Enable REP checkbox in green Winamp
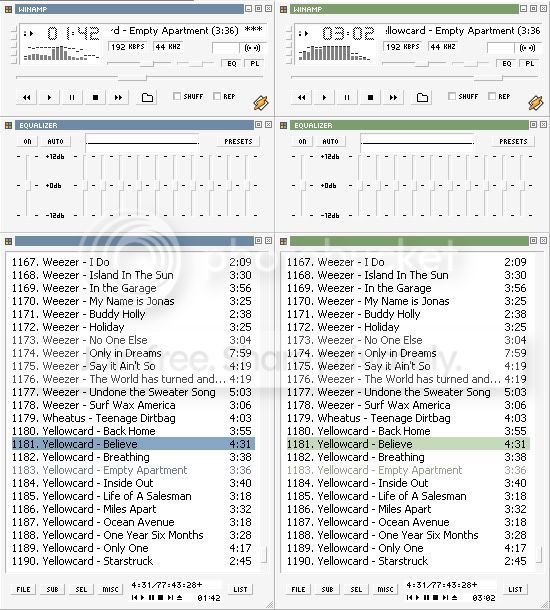The image size is (550, 610). (x=492, y=96)
